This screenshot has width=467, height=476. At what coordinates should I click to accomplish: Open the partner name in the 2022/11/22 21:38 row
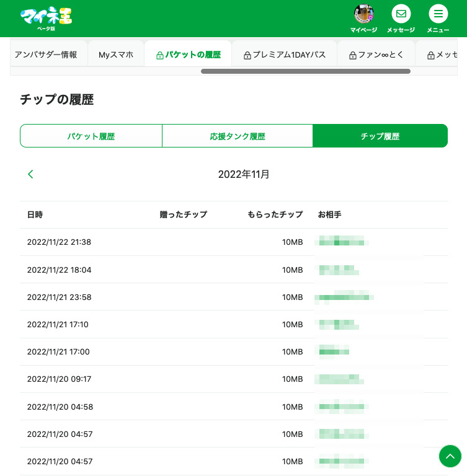tap(342, 240)
